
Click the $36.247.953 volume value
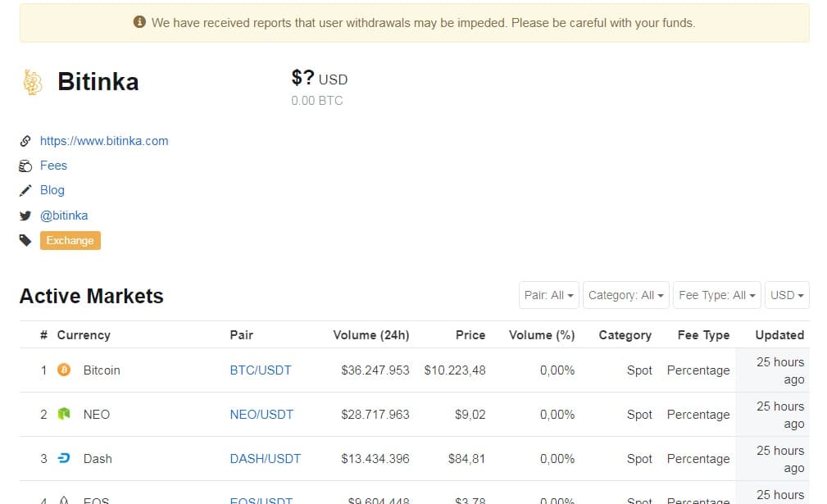[x=375, y=370]
